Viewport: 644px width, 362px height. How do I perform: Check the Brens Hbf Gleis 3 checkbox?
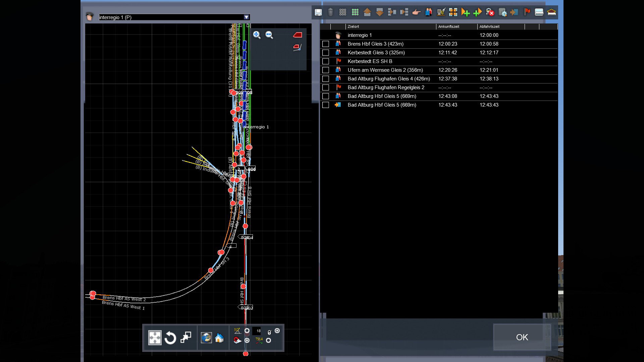pos(325,44)
